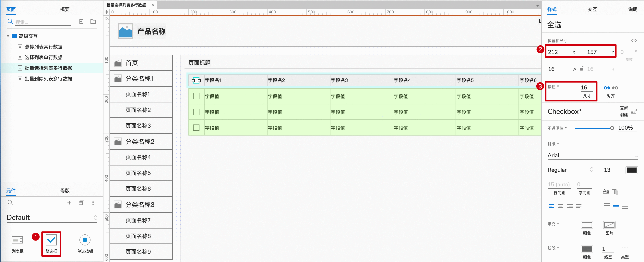Open page 批量删除列表多行数据
The height and width of the screenshot is (262, 644).
click(x=48, y=79)
